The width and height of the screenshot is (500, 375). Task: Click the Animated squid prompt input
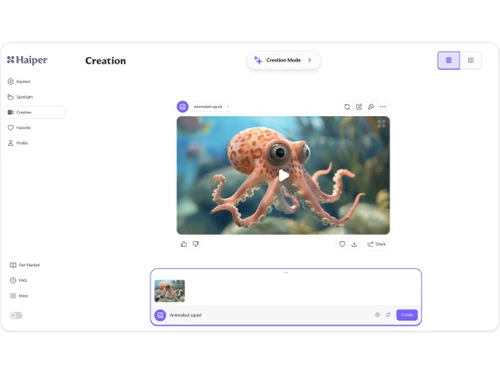coord(268,315)
